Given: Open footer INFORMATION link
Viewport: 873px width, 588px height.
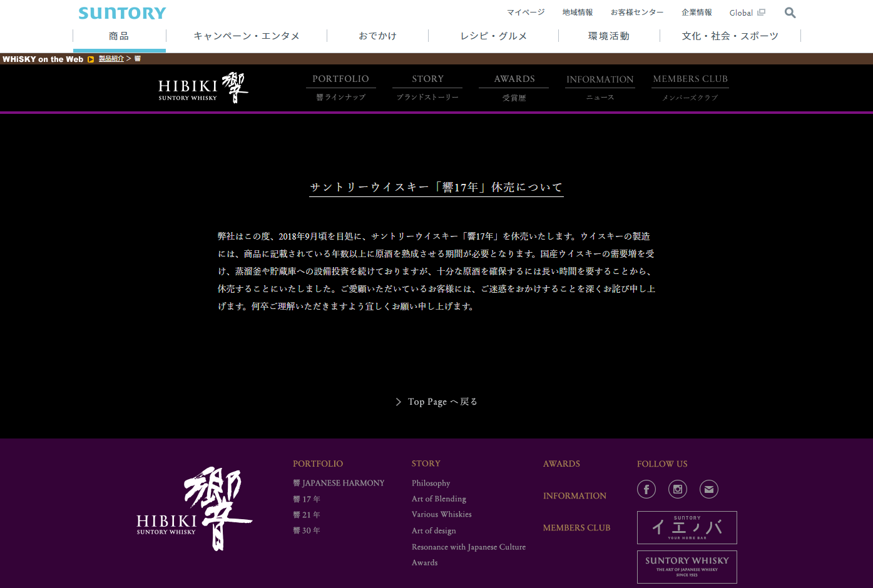Looking at the screenshot, I should coord(574,495).
